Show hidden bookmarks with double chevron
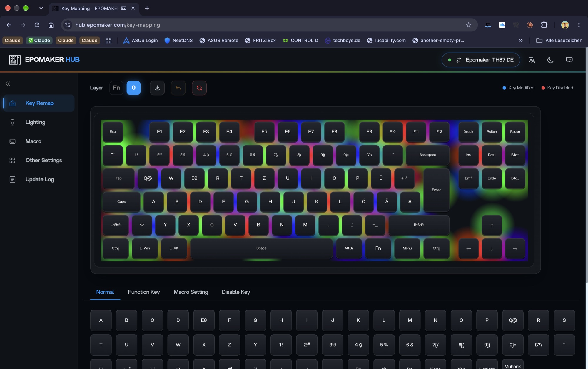This screenshot has height=369, width=588. 520,41
